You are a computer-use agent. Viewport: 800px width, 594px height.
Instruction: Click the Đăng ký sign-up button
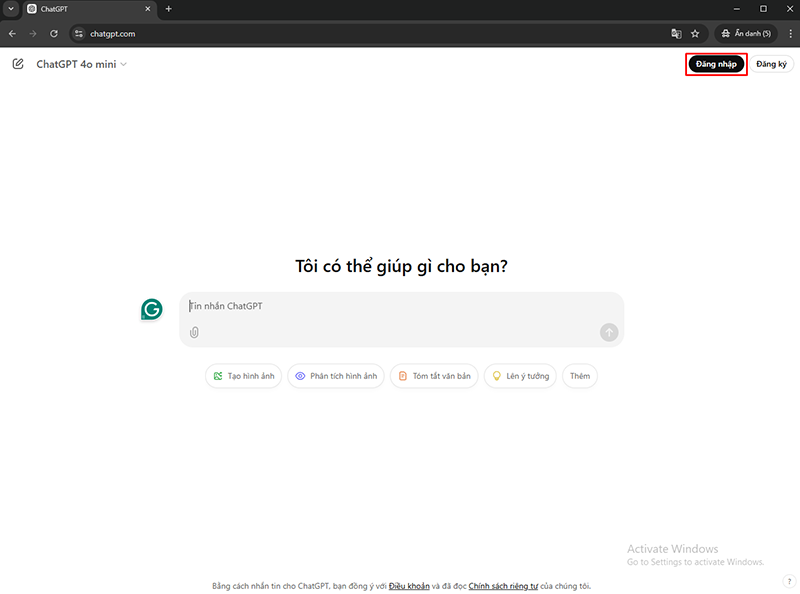tap(771, 64)
